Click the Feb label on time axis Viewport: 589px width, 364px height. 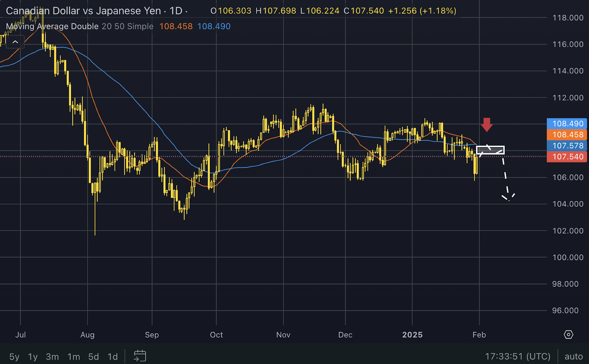click(x=479, y=335)
